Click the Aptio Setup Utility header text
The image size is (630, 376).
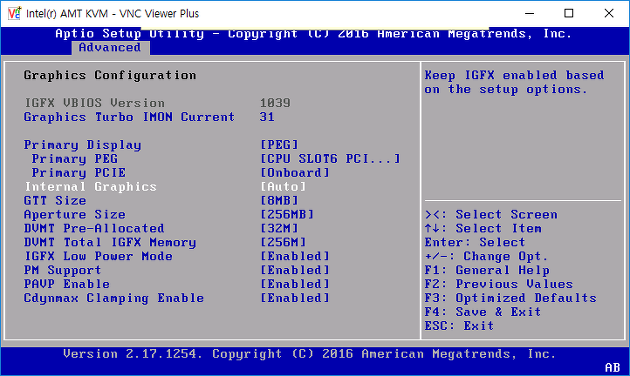click(313, 34)
